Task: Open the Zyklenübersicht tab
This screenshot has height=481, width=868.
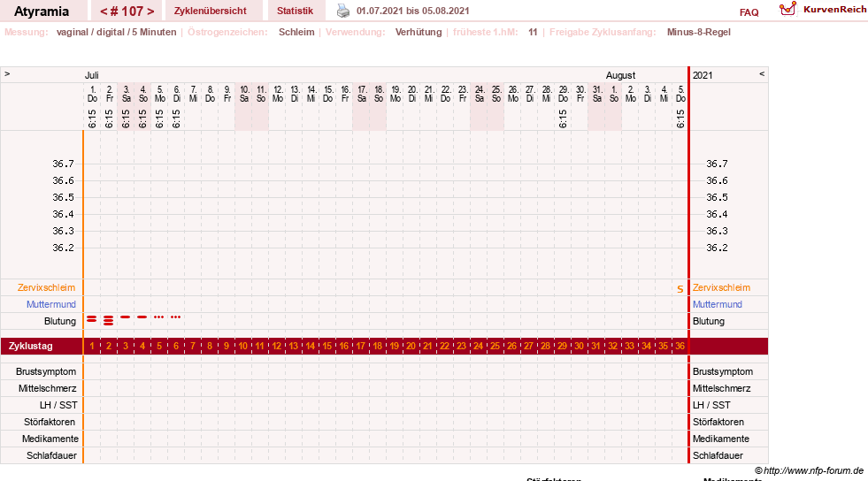Action: click(x=211, y=11)
